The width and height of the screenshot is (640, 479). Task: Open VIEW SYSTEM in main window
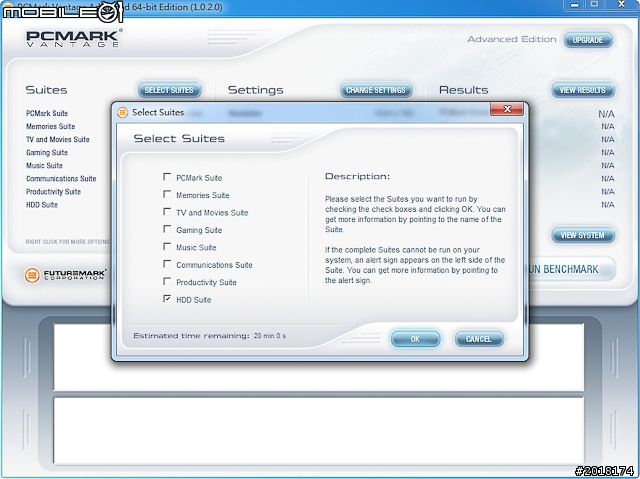[583, 235]
